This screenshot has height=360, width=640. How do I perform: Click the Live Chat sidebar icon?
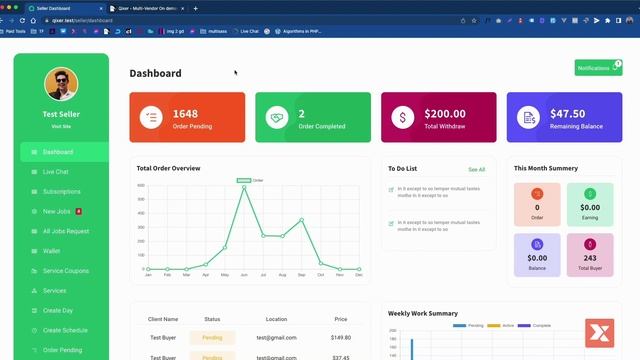[x=34, y=172]
